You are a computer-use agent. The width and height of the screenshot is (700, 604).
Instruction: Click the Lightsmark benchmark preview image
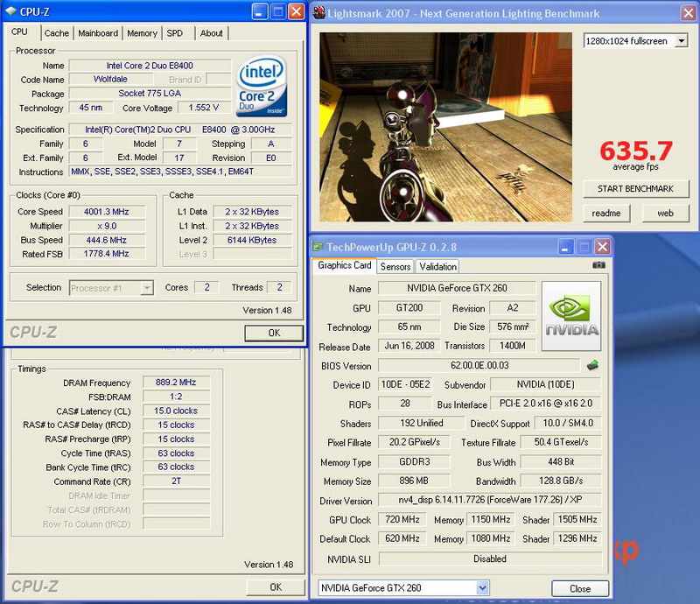coord(445,127)
